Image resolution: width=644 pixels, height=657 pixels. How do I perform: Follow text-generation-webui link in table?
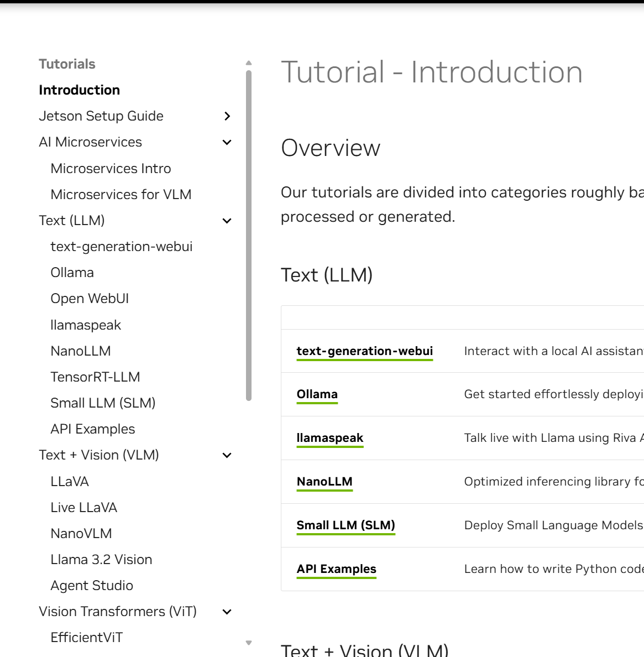tap(365, 351)
